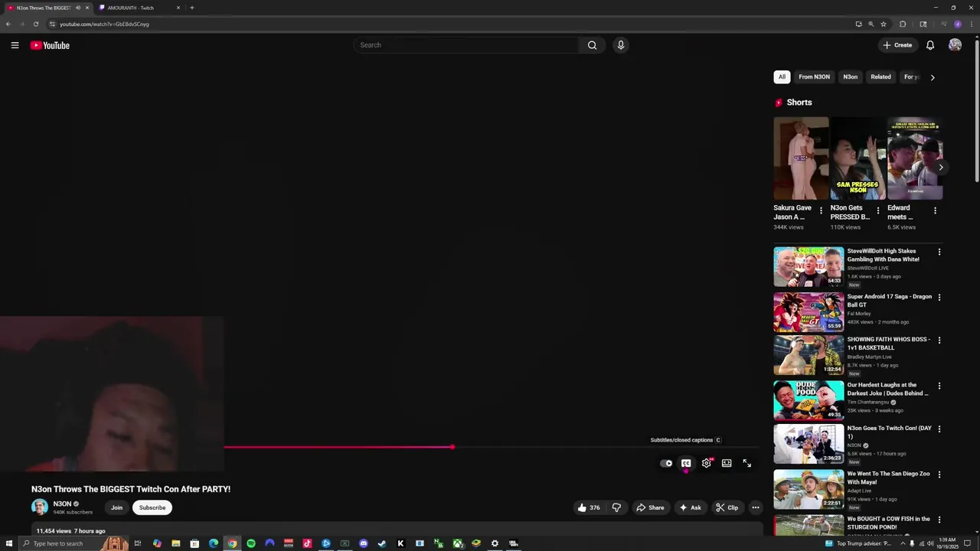
Task: Open options for SteveWillDoIt High Stakes video
Action: (939, 252)
